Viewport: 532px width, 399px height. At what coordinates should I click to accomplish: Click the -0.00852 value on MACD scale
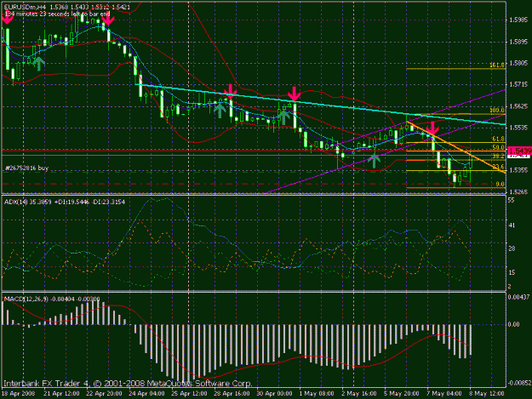coord(519,383)
